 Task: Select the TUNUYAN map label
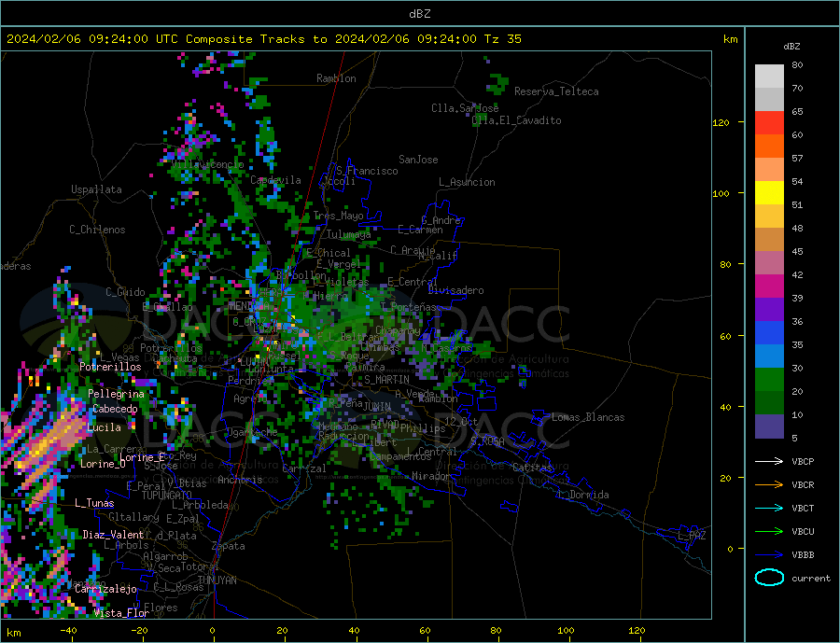(x=217, y=580)
